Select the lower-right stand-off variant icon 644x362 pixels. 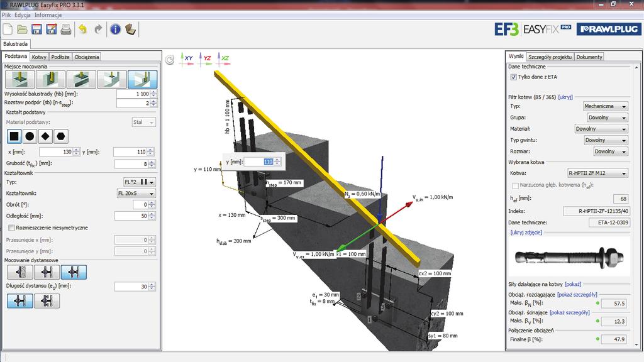coord(47,301)
